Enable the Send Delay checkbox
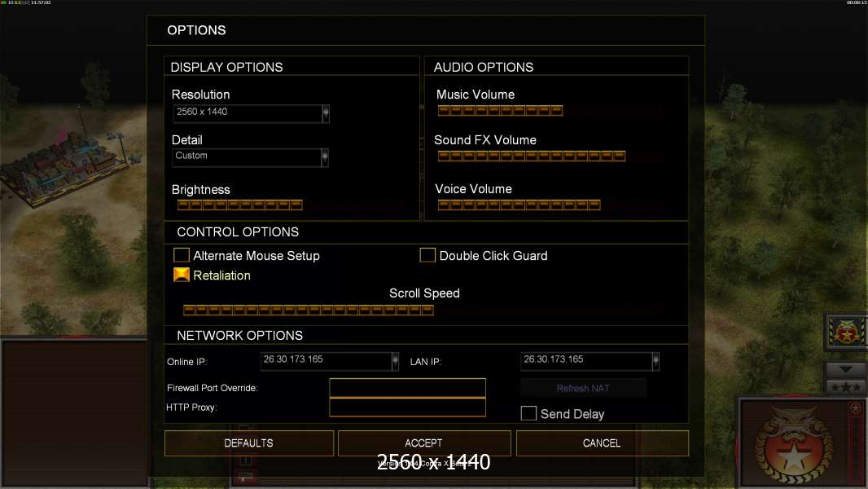The image size is (868, 489). pyautogui.click(x=528, y=413)
